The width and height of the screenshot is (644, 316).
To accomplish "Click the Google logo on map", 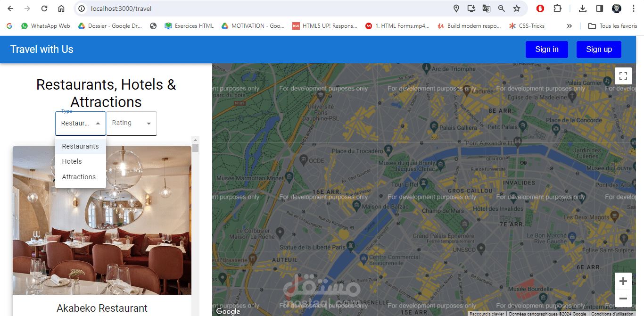I will 228,311.
